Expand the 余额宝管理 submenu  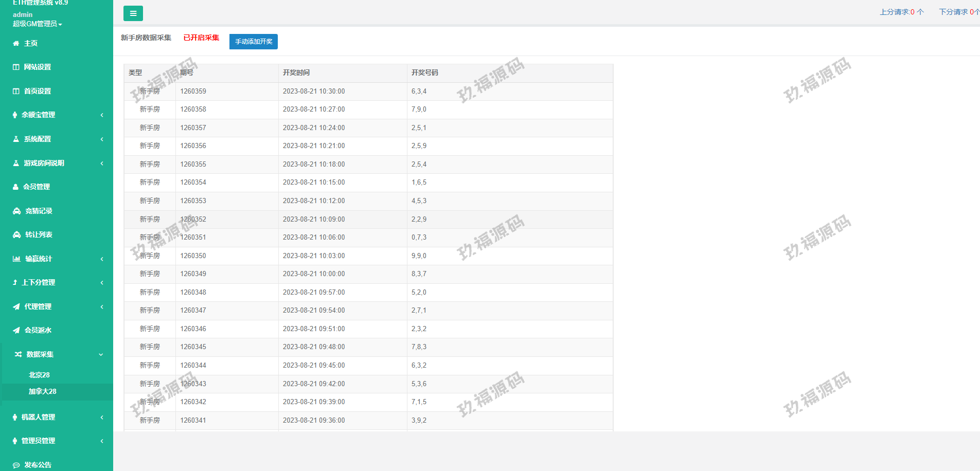(101, 115)
